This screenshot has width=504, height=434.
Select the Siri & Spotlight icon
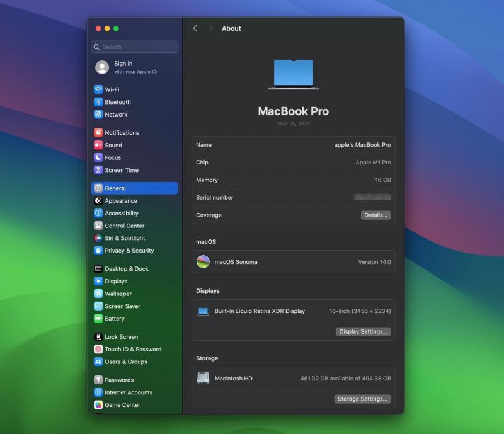98,238
